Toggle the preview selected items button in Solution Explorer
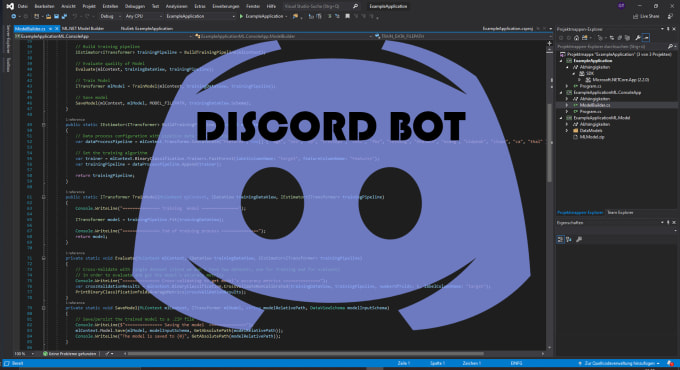Viewport: 680px width, 370px height. (x=646, y=38)
